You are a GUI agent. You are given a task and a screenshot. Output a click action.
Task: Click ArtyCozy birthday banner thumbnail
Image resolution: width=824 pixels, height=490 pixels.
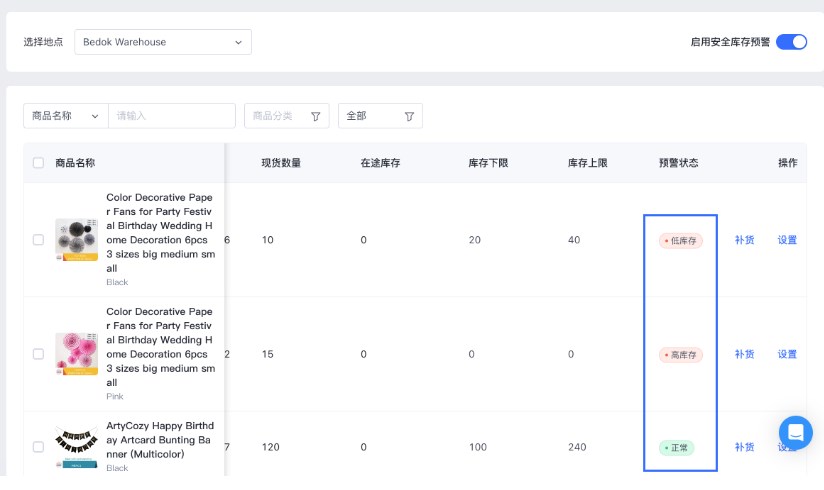[77, 445]
